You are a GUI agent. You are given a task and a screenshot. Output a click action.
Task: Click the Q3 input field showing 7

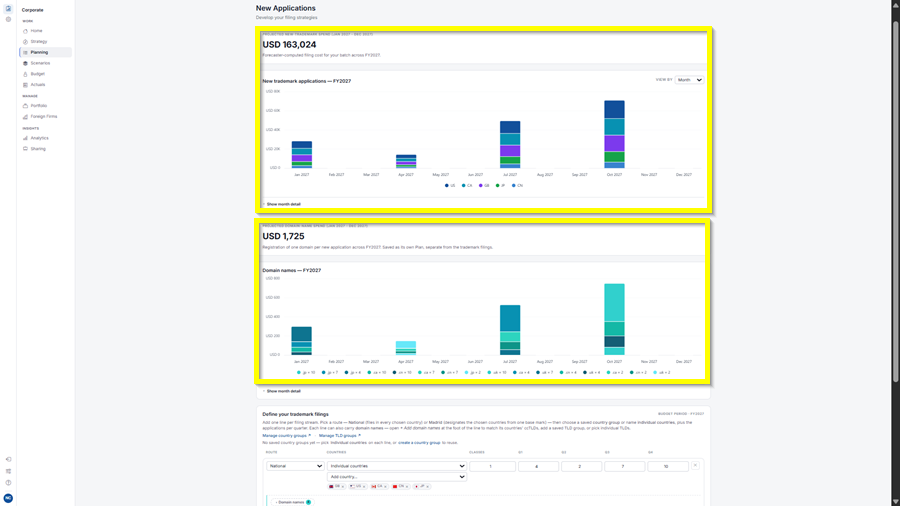tap(624, 466)
